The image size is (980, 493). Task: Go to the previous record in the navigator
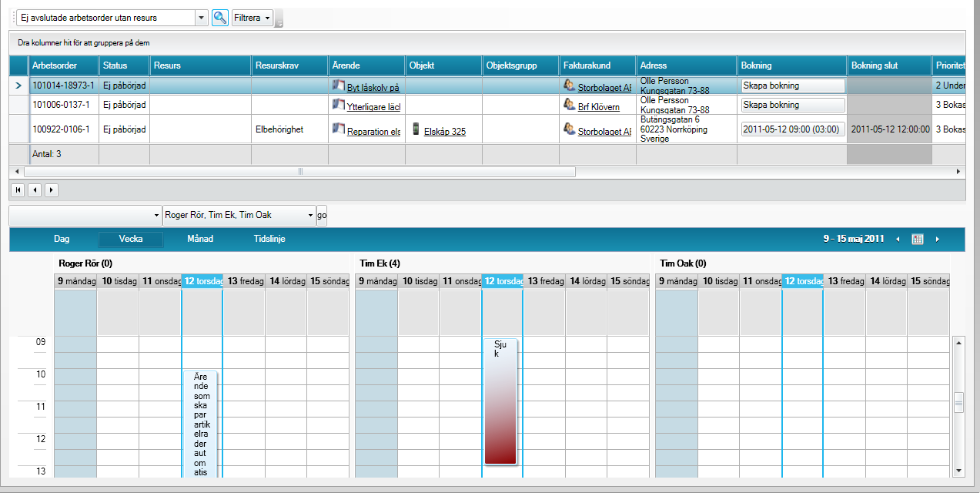[x=35, y=189]
